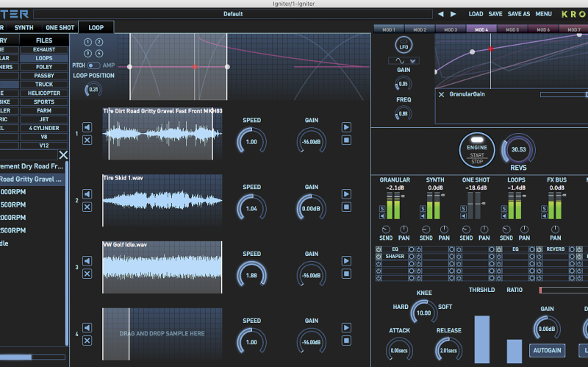The height and width of the screenshot is (367, 588).
Task: Bypass the GRANULAR EQ effect power button
Action: click(x=379, y=249)
